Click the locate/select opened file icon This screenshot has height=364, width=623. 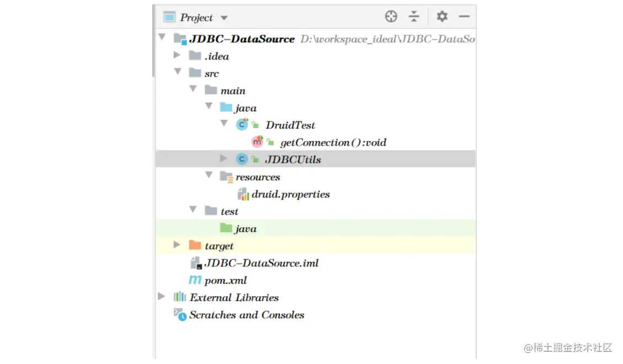point(391,17)
